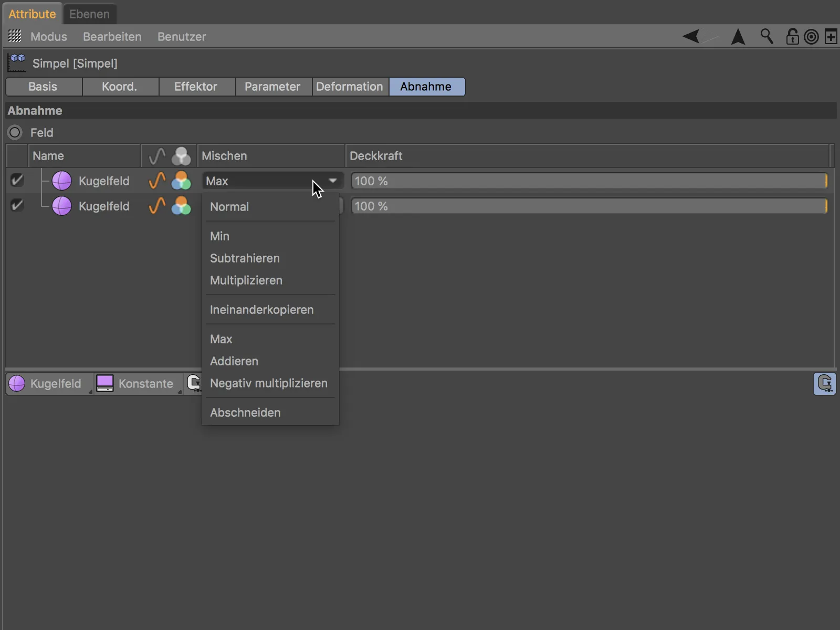Image resolution: width=840 pixels, height=630 pixels.
Task: Add a Konstante layer button
Action: 139,384
